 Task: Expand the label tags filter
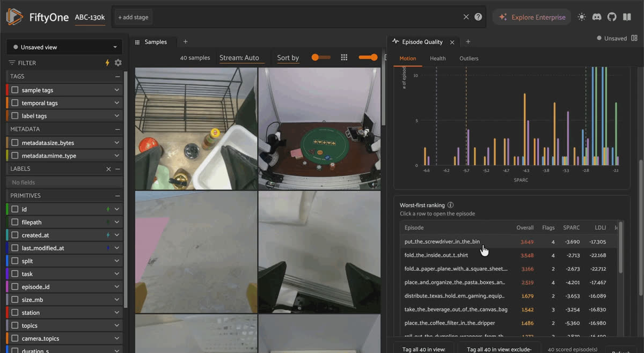click(x=116, y=116)
